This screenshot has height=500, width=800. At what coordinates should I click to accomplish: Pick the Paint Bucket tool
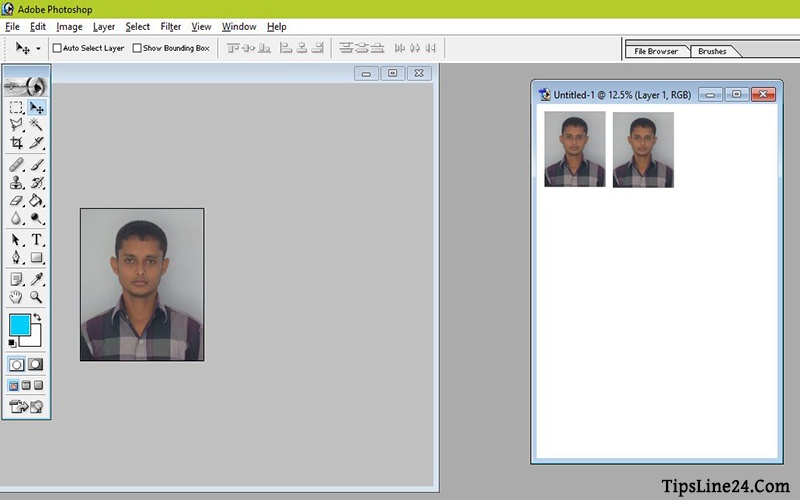click(x=36, y=200)
